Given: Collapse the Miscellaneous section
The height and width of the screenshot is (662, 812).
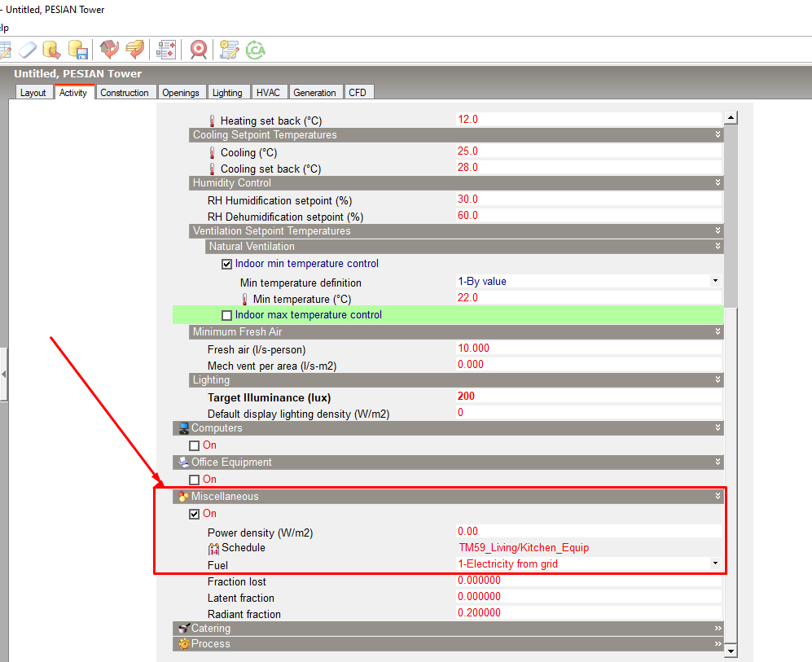Looking at the screenshot, I should (x=718, y=496).
